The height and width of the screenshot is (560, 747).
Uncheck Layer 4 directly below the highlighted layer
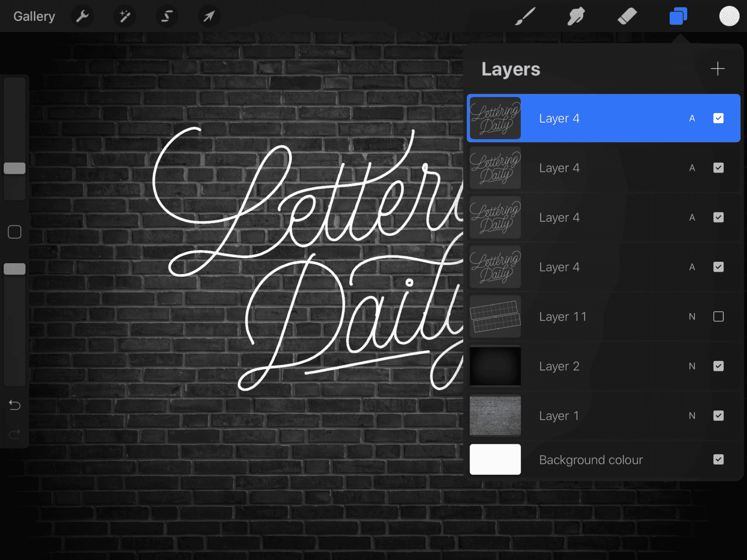pos(719,168)
